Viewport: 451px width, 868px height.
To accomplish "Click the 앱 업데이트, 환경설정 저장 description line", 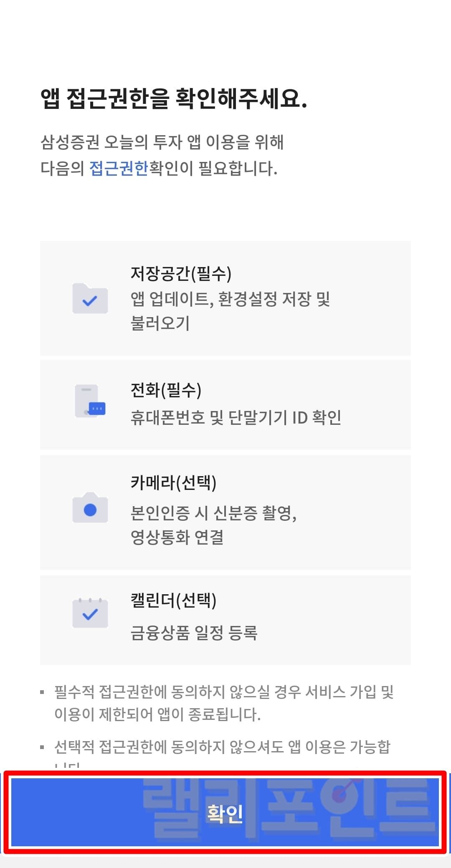I will coord(230,299).
